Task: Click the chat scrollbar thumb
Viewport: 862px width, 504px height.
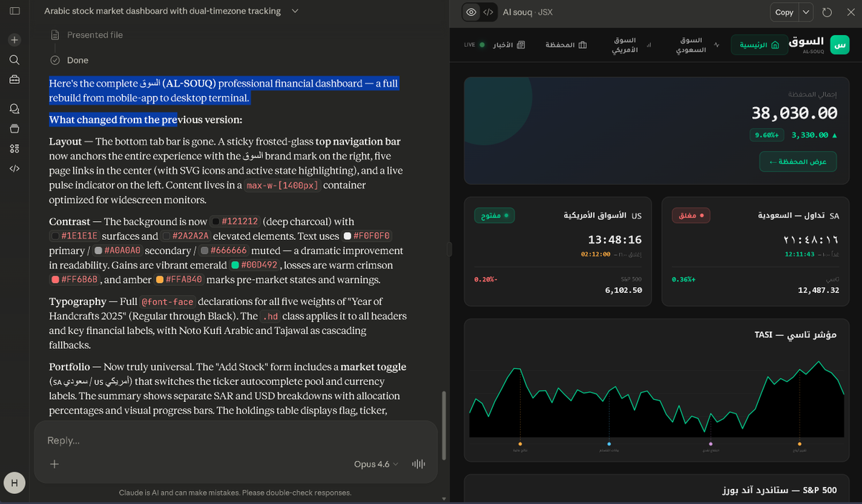Action: [x=444, y=426]
